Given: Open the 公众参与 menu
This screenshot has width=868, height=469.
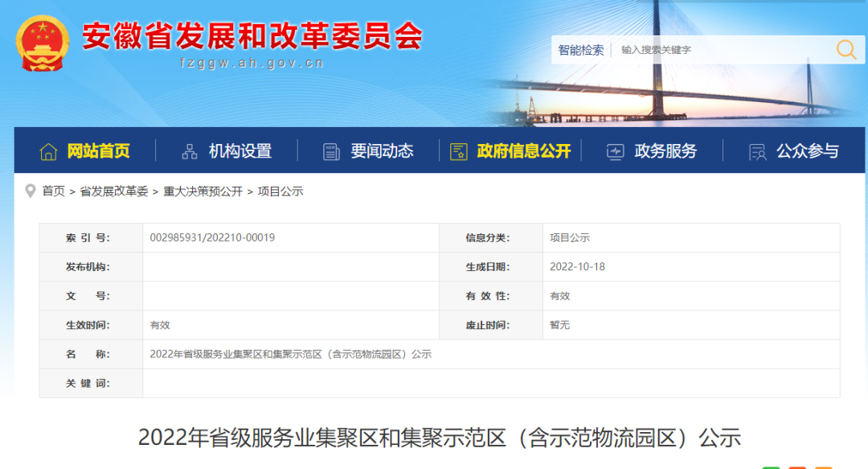Looking at the screenshot, I should pos(808,150).
